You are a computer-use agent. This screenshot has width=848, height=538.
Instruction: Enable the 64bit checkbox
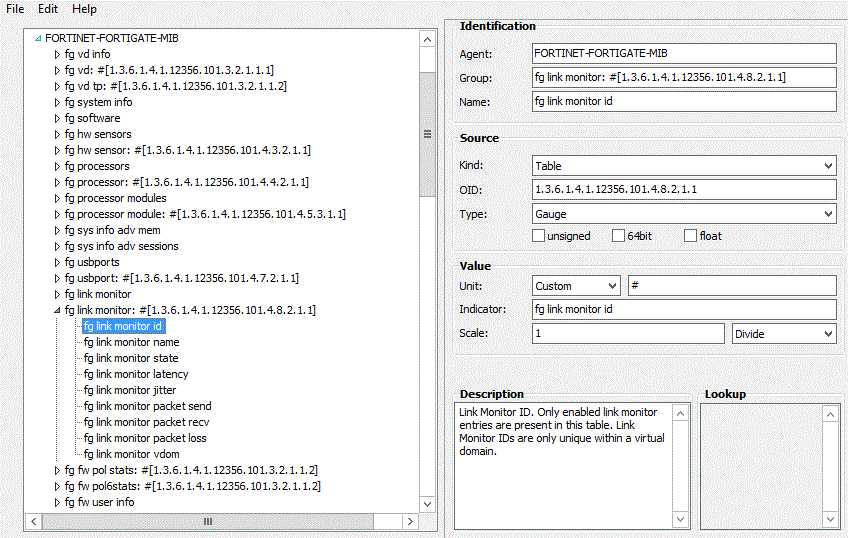tap(618, 236)
